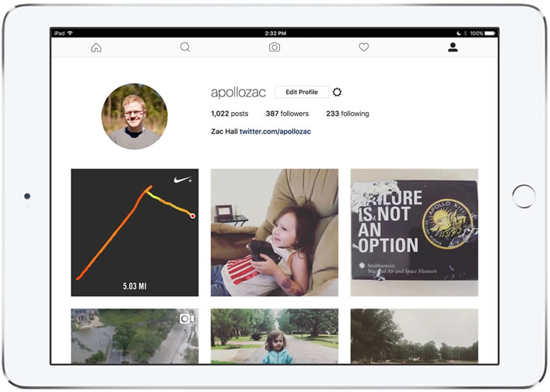Open the Search magnifier tab
This screenshot has width=550, height=392.
click(x=185, y=47)
